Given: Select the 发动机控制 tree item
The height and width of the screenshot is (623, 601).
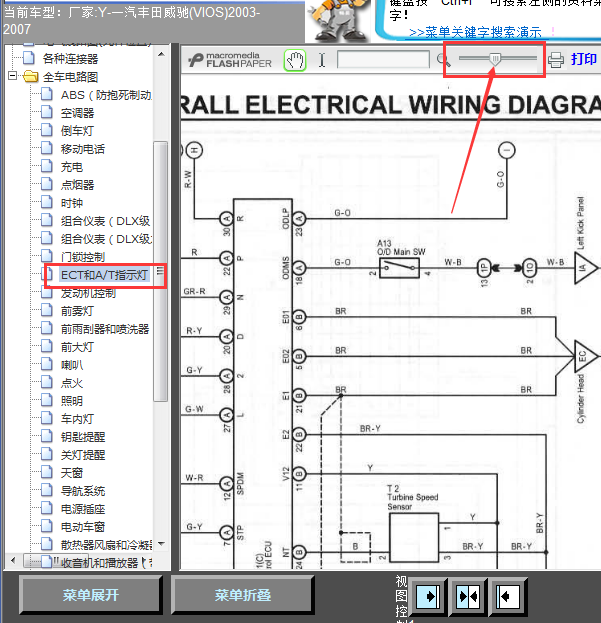Looking at the screenshot, I should (x=88, y=293).
